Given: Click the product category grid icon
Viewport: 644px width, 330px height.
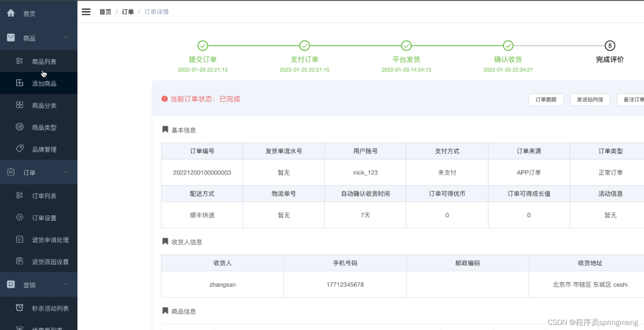Looking at the screenshot, I should (x=19, y=105).
